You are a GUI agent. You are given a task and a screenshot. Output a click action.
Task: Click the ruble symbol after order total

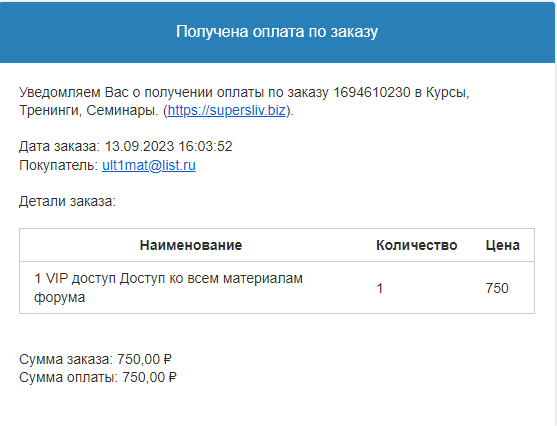[168, 360]
